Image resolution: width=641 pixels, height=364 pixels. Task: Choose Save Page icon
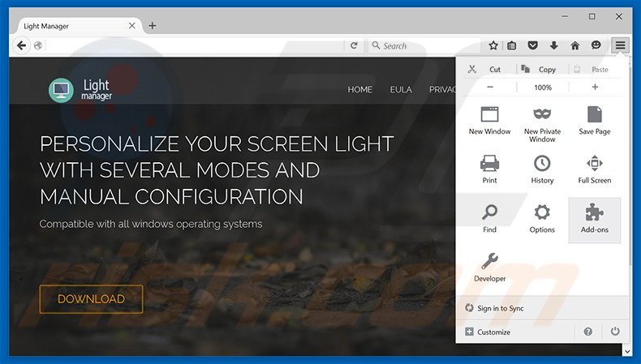pos(595,115)
